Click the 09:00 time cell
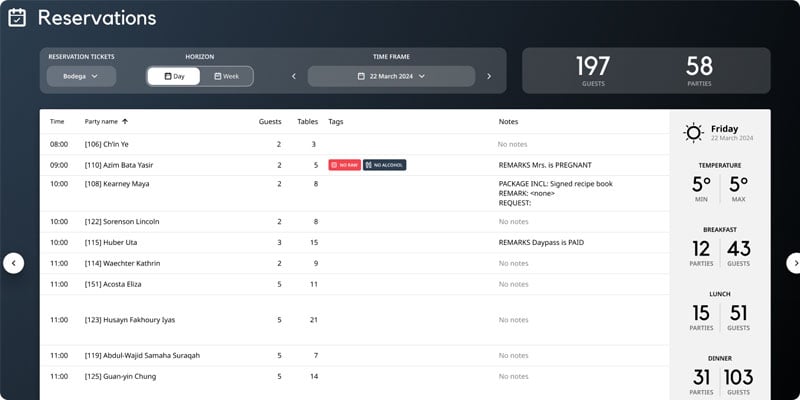800x400 pixels. coord(59,165)
